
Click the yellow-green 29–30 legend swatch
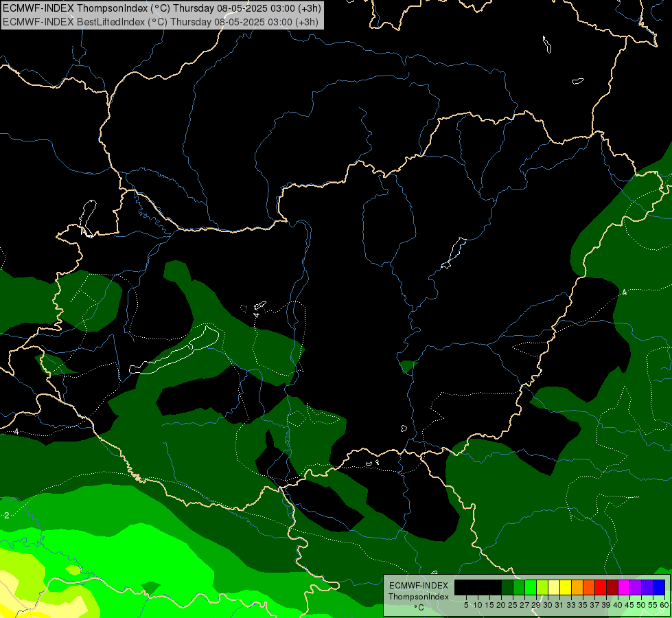542,587
